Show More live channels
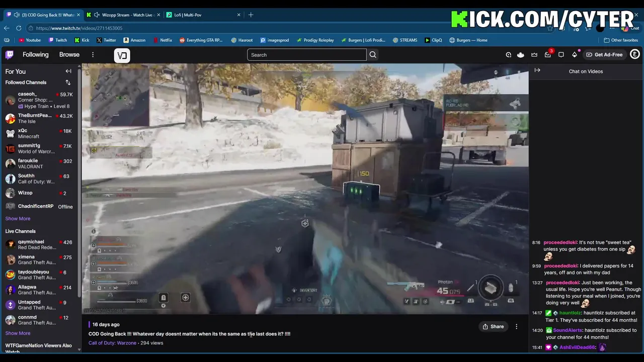Viewport: 644px width, 362px height. [x=18, y=333]
